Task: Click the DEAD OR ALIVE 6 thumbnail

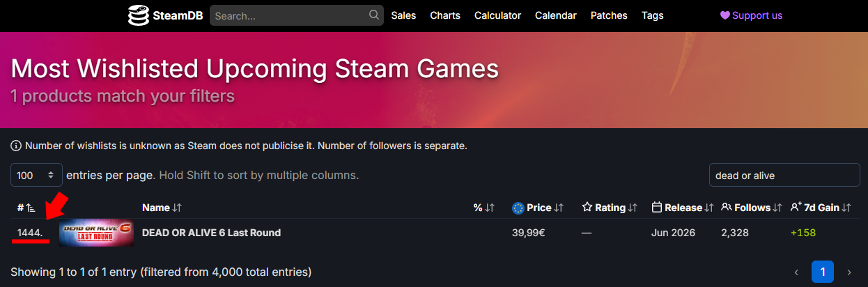Action: [96, 233]
